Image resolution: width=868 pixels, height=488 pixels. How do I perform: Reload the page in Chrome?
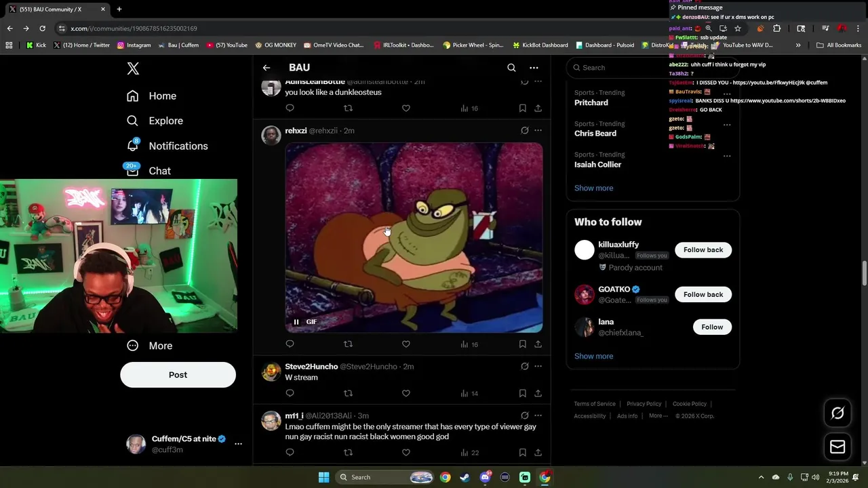click(42, 28)
